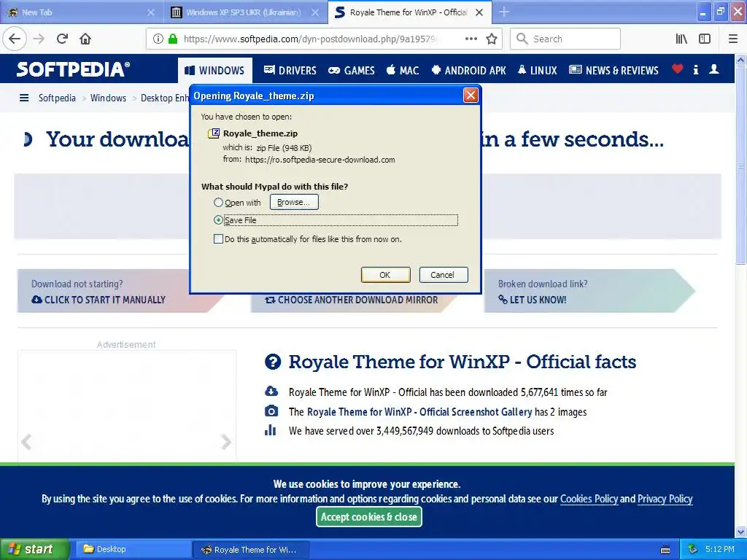Viewport: 747px width, 560px height.
Task: Click the Browse... button in dialog
Action: tap(294, 202)
